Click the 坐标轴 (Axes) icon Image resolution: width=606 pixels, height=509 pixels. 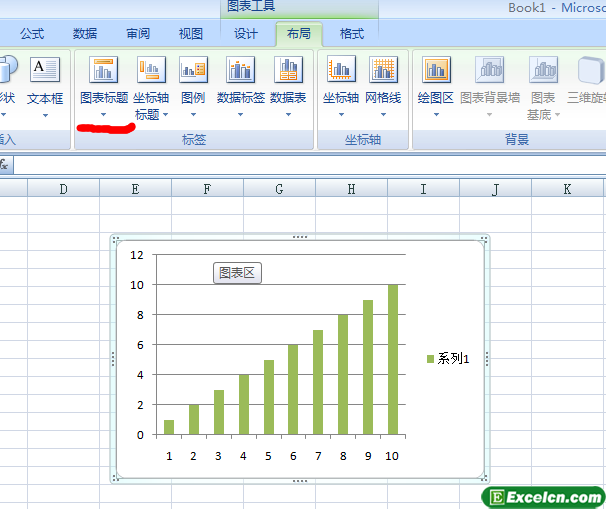tap(341, 70)
